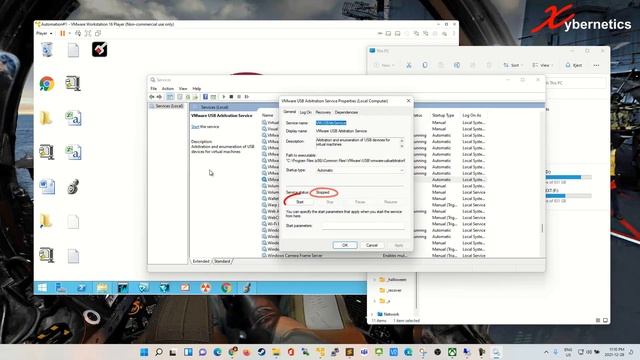Viewport: 640px width, 360px height.
Task: Click the Name column header in Services
Action: (x=268, y=116)
